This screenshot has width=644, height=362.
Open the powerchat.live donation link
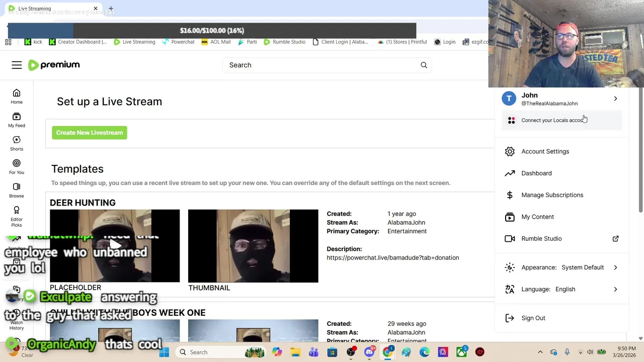tap(392, 257)
